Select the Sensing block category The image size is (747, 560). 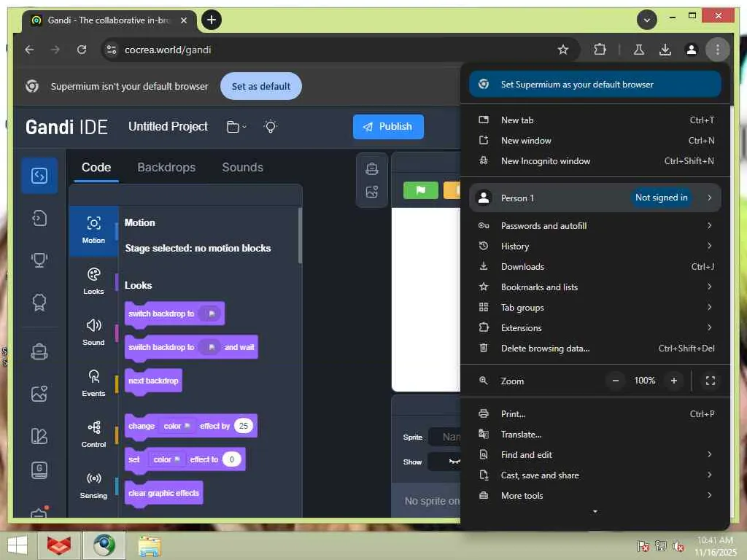point(93,485)
